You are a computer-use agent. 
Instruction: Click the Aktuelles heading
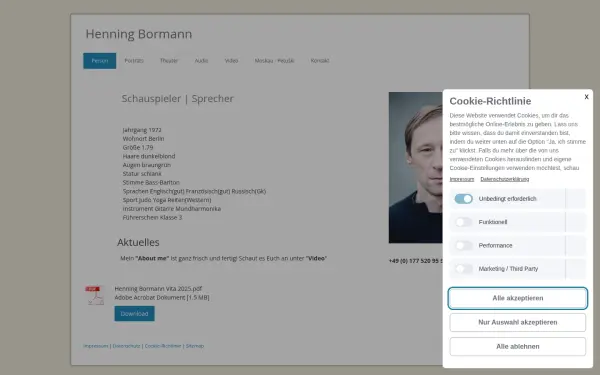(138, 242)
